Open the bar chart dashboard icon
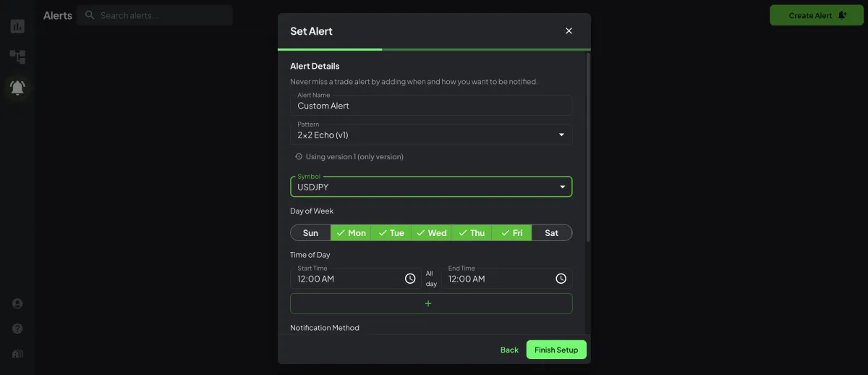Viewport: 868px width, 375px height. tap(17, 27)
